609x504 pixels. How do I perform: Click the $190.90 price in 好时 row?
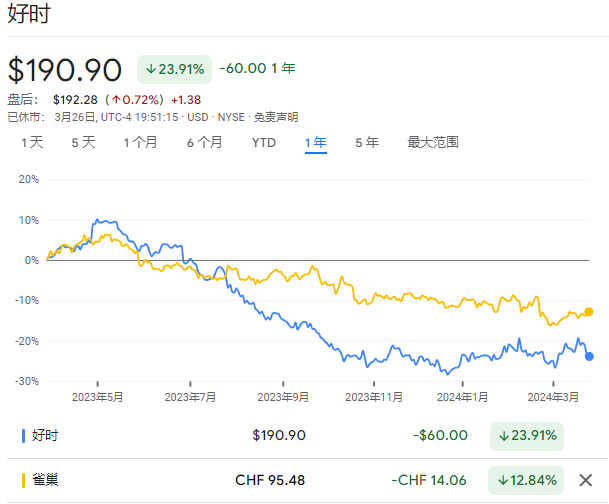pyautogui.click(x=279, y=435)
